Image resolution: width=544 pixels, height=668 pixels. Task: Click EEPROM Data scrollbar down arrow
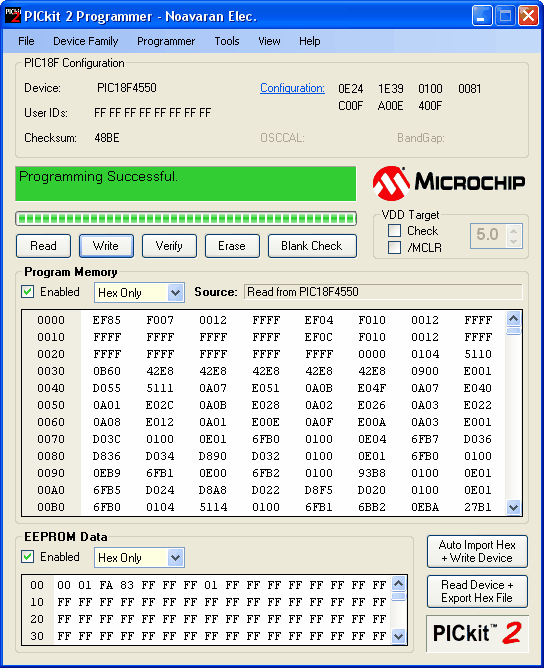coord(398,636)
